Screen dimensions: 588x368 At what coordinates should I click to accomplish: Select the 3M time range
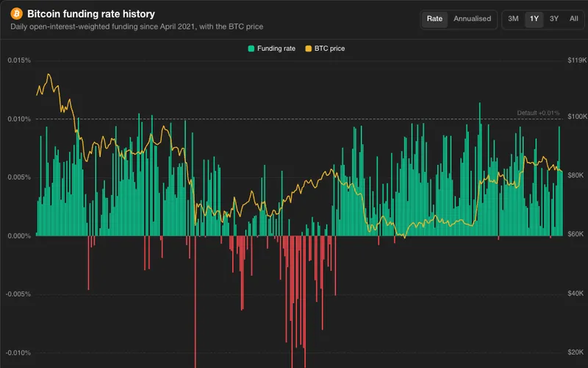[x=513, y=19]
